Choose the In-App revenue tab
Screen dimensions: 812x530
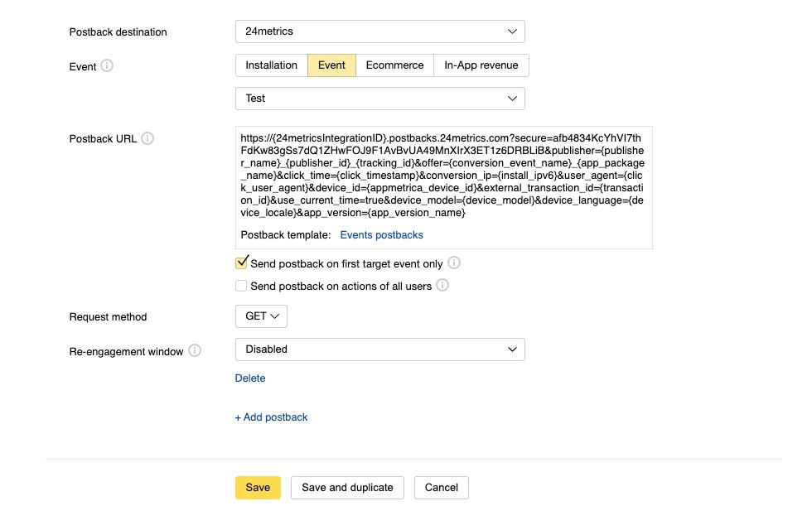click(481, 65)
